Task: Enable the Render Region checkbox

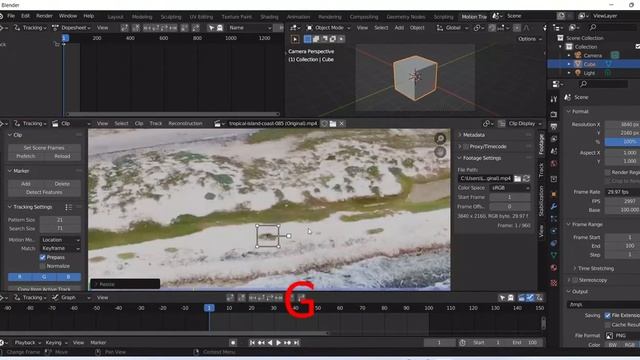Action: pos(608,173)
